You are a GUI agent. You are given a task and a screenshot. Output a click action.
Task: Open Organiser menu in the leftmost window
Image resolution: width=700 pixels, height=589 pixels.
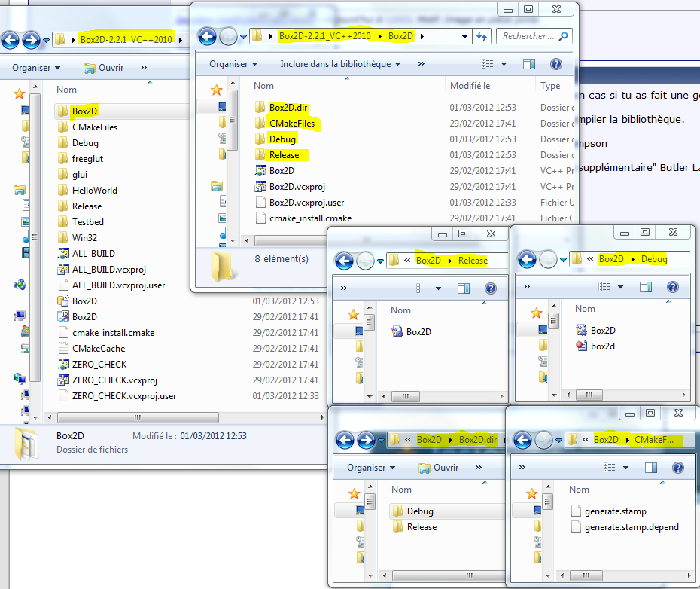(x=36, y=68)
